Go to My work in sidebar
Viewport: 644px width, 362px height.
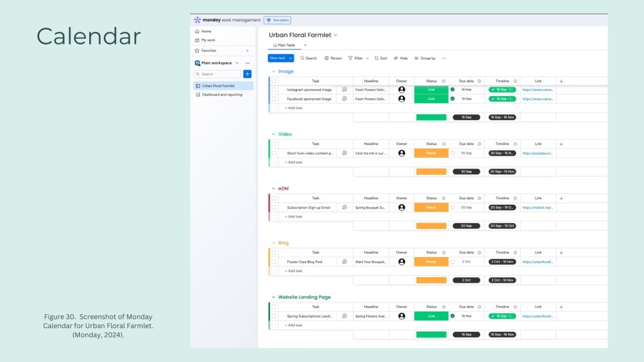point(208,40)
